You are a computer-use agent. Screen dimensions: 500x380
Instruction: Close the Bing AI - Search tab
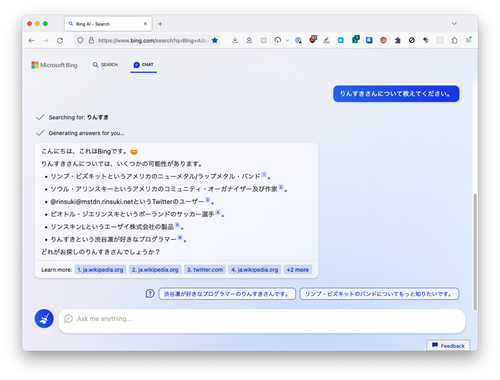tap(145, 24)
